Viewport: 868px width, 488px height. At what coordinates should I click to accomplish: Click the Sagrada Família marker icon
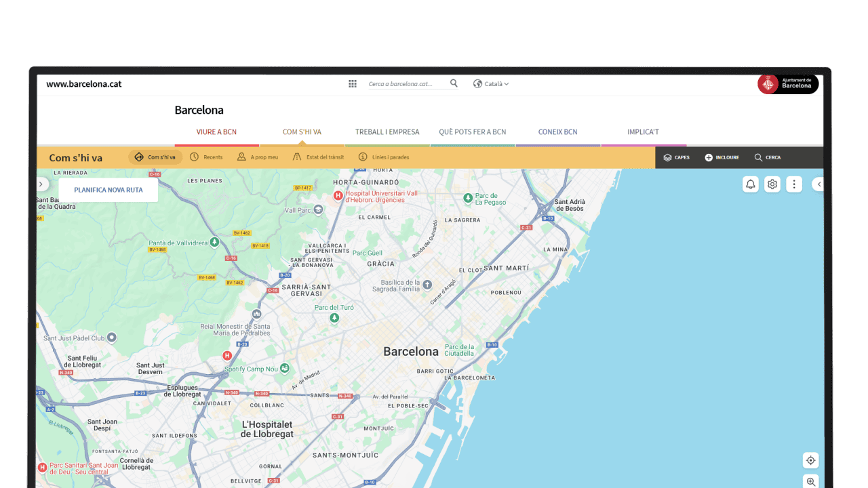tap(427, 285)
